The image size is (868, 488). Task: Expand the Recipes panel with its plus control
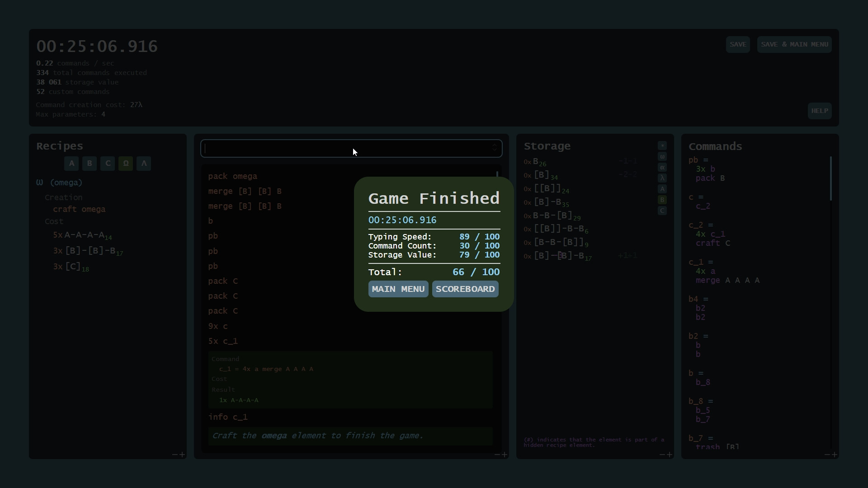tap(182, 455)
